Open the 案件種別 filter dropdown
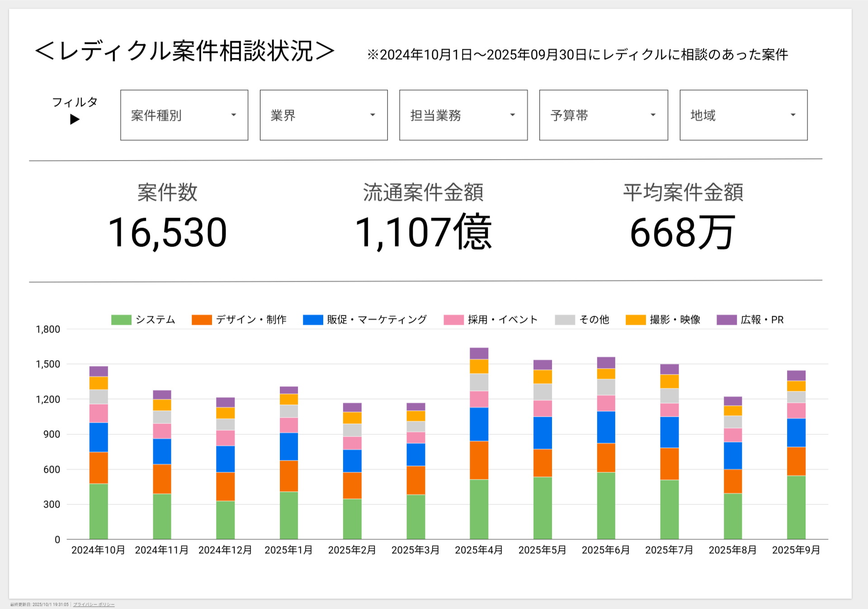This screenshot has width=868, height=609. (184, 115)
